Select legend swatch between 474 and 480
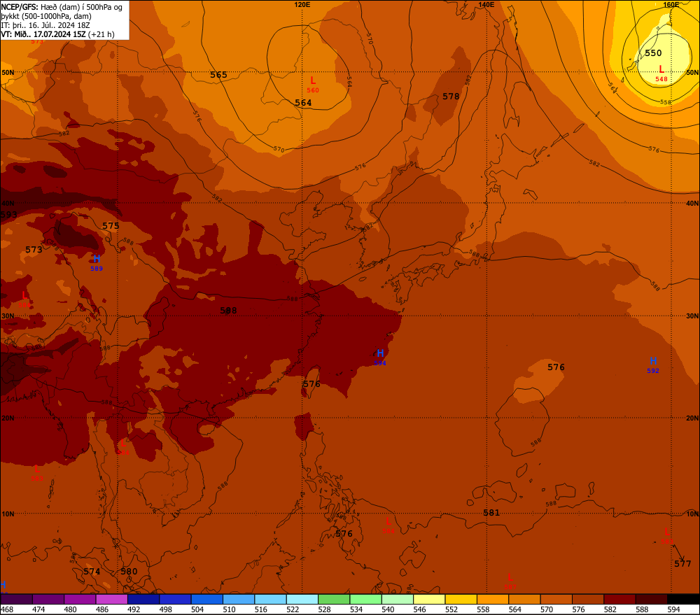Image resolution: width=700 pixels, height=615 pixels. point(48,599)
